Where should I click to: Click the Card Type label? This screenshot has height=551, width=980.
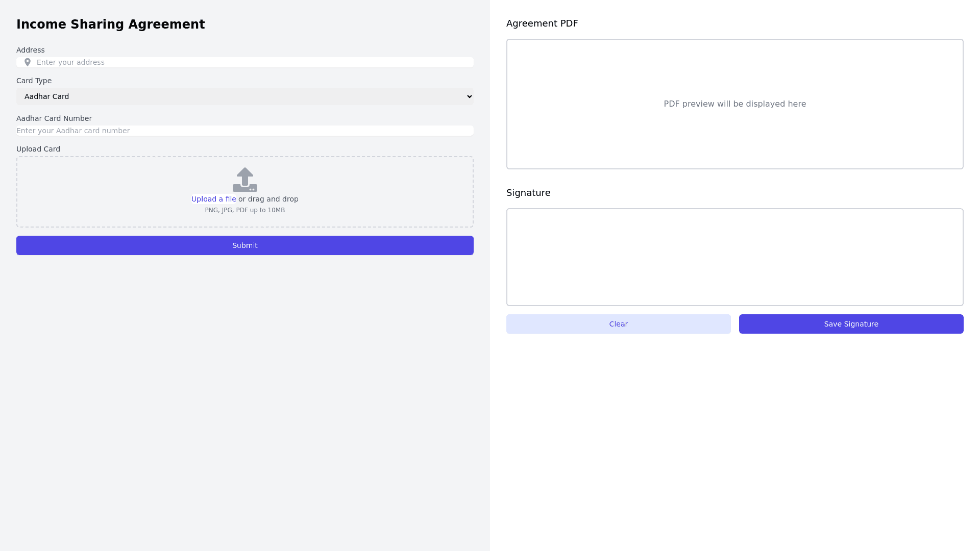(x=34, y=81)
